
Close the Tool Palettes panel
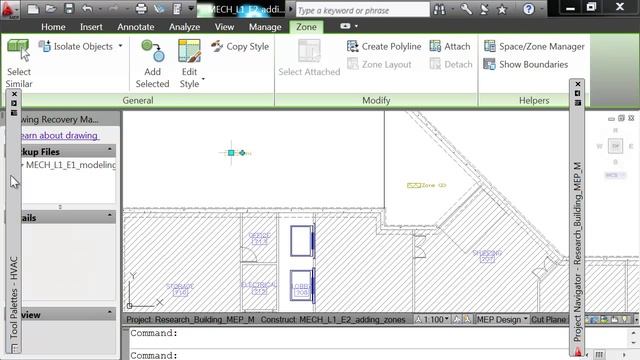14,94
